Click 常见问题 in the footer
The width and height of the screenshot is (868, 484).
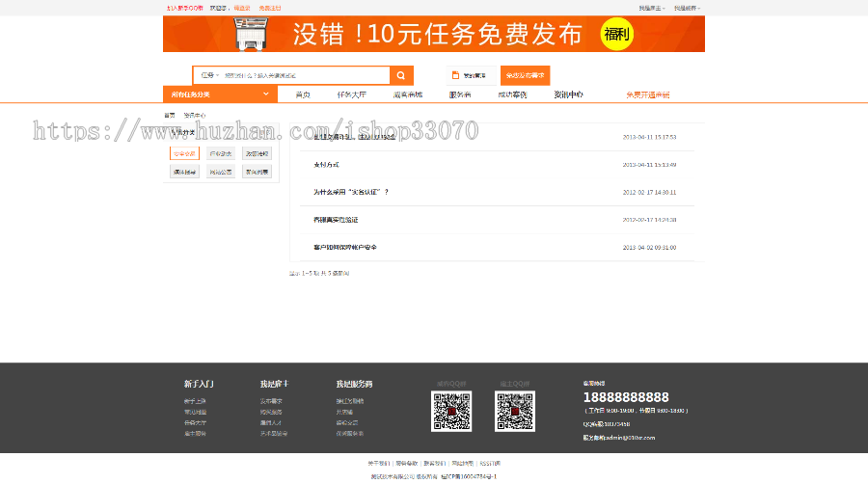[x=195, y=412]
